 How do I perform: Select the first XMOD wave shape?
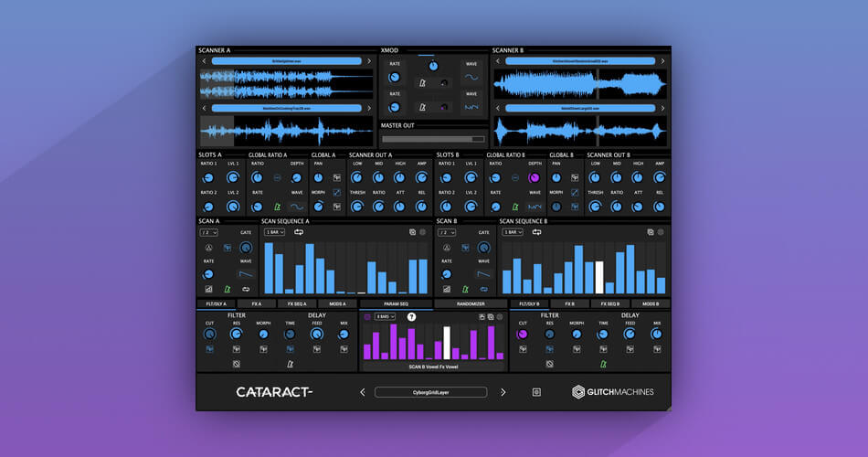coord(471,78)
